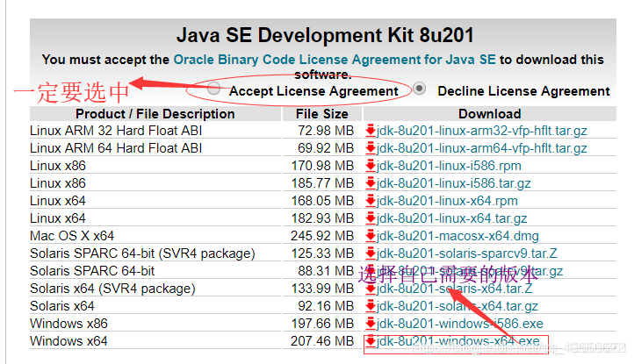Click the 92.16 MB file size cell

point(326,306)
